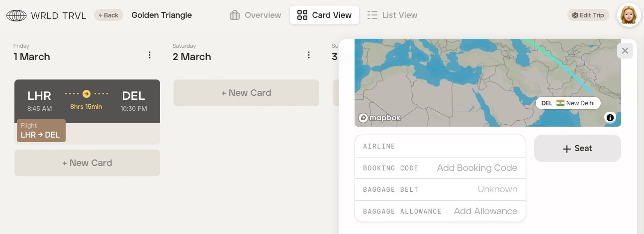Select the Card View tab

coord(324,15)
